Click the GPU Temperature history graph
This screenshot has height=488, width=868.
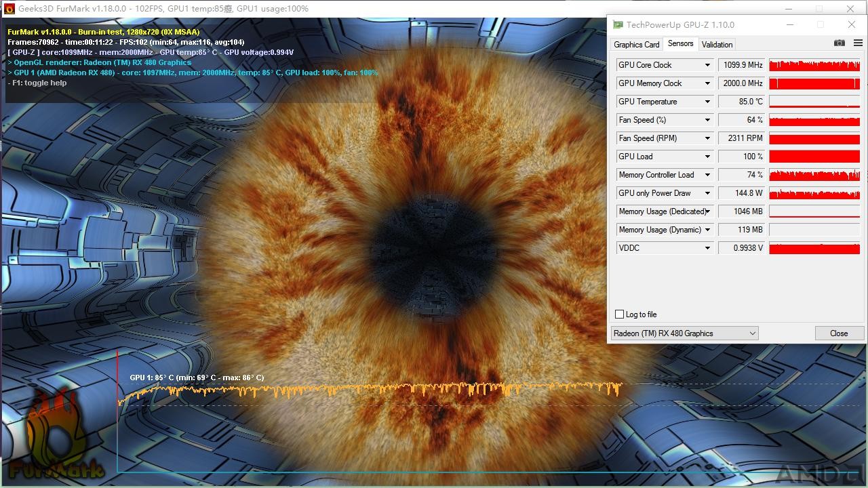(814, 102)
